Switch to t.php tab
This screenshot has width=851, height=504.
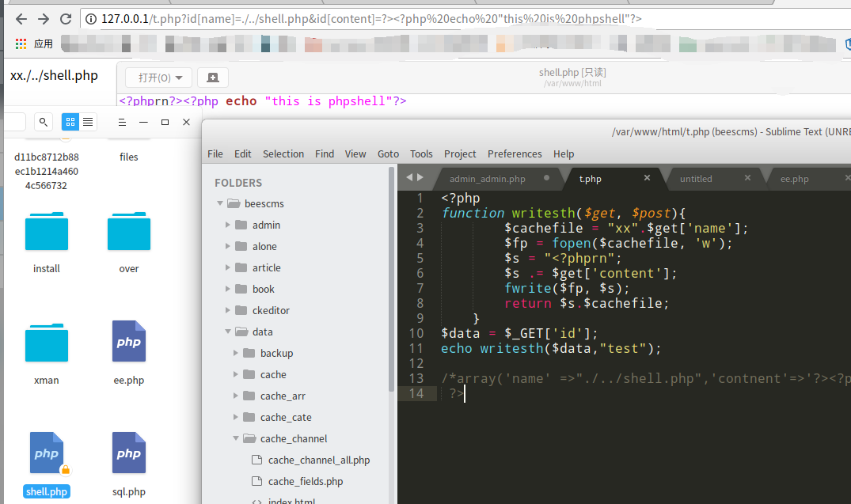tap(590, 179)
